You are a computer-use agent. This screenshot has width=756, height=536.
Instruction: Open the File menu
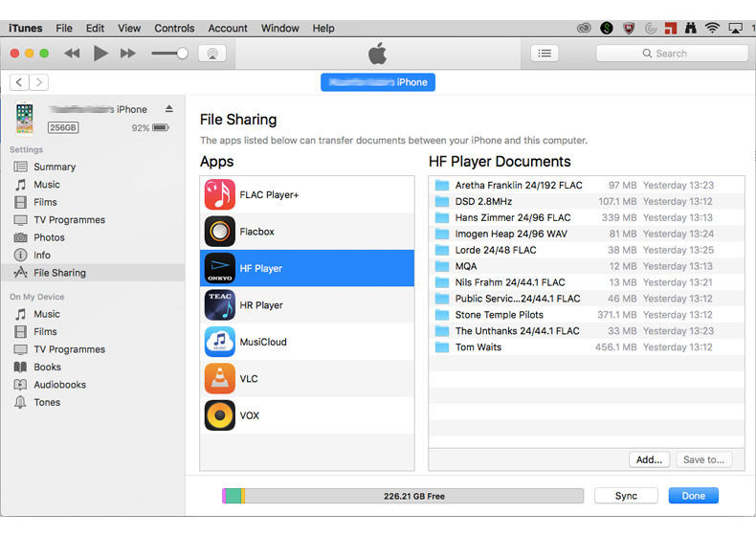tap(64, 28)
